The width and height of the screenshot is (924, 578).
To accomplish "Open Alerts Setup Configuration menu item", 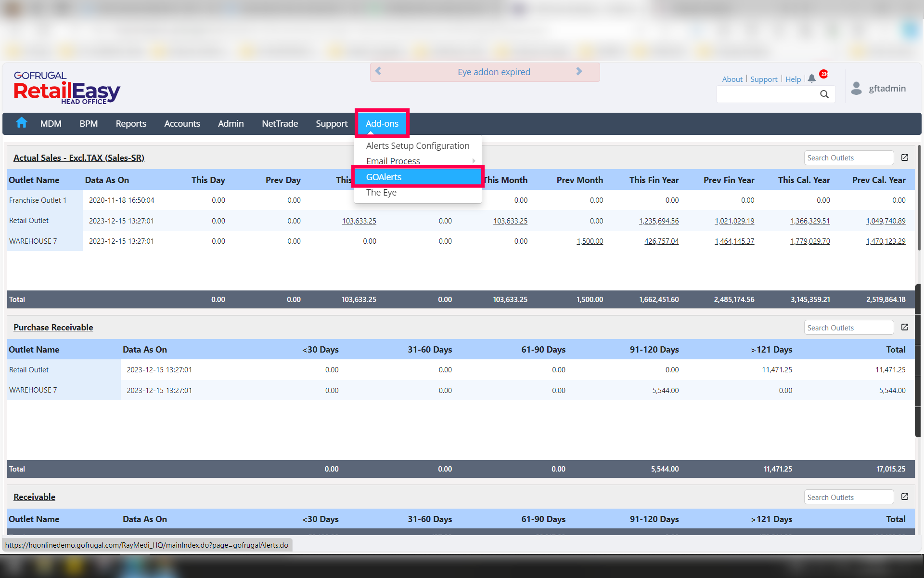I will pos(417,145).
